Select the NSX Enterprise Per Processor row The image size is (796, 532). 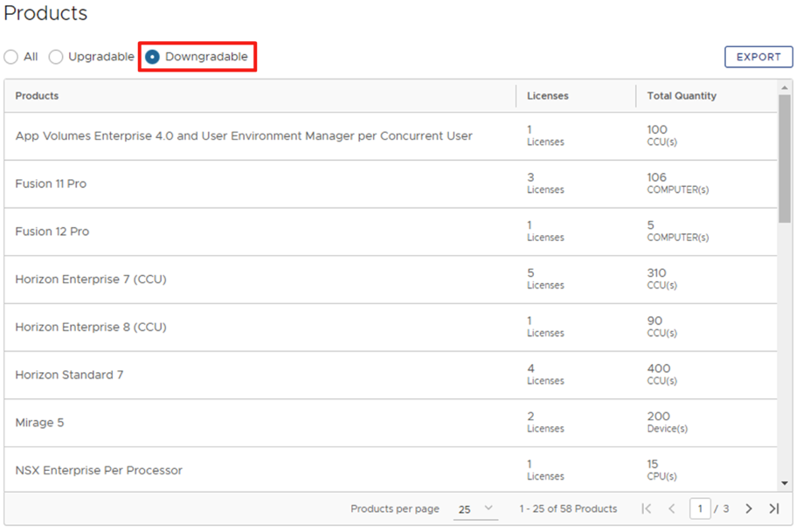click(x=99, y=470)
